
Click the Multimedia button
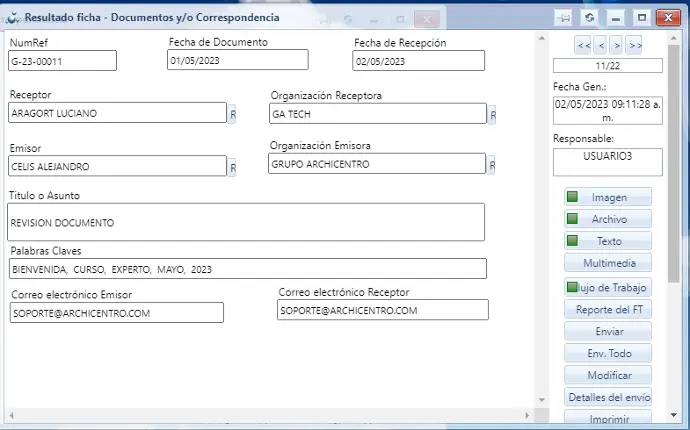[x=608, y=263]
